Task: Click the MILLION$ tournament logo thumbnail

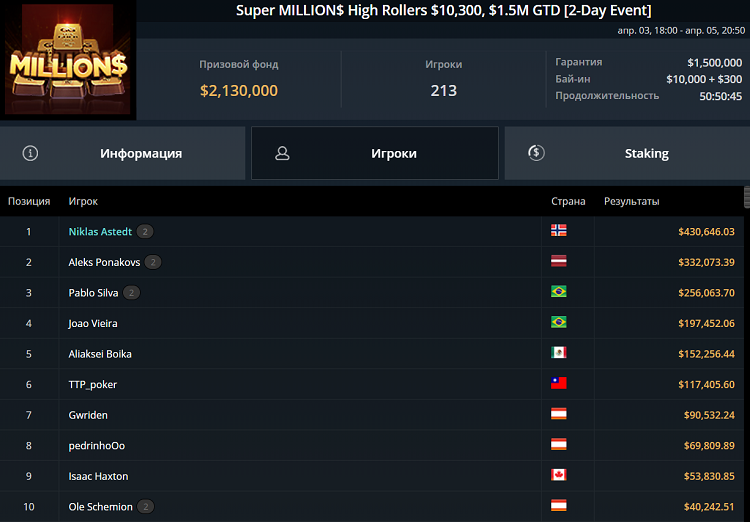Action: click(69, 62)
